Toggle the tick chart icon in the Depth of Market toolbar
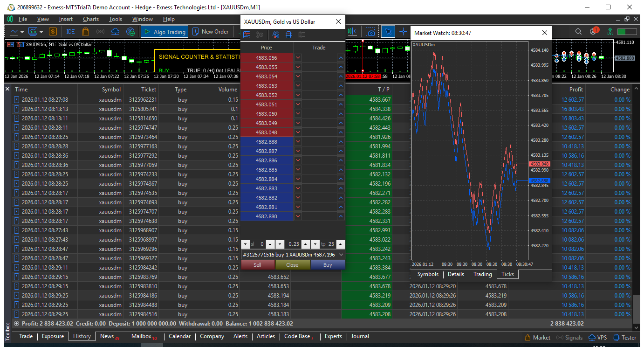 [x=247, y=35]
